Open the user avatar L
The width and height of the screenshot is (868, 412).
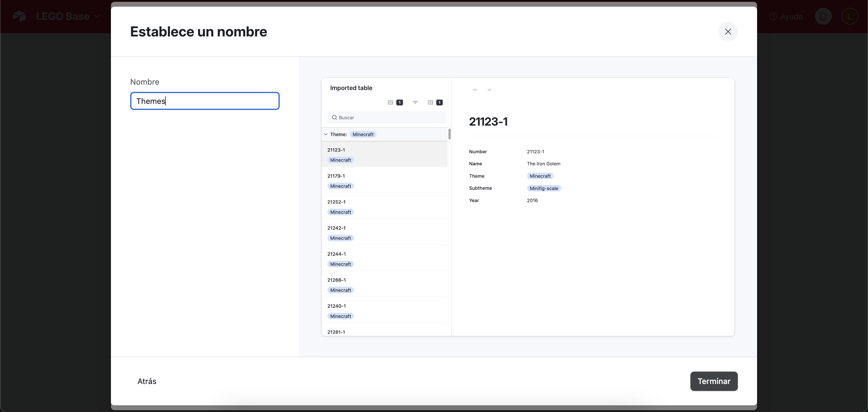coord(850,17)
